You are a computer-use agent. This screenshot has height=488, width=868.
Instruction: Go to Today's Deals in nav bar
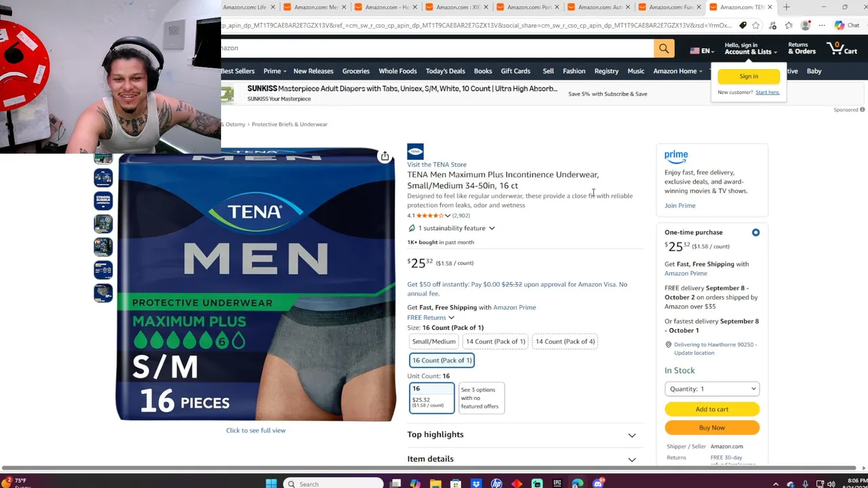click(446, 71)
